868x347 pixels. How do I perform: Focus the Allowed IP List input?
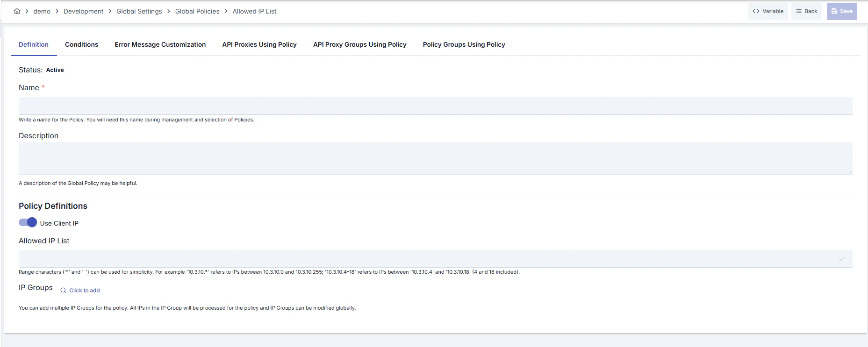[436, 259]
